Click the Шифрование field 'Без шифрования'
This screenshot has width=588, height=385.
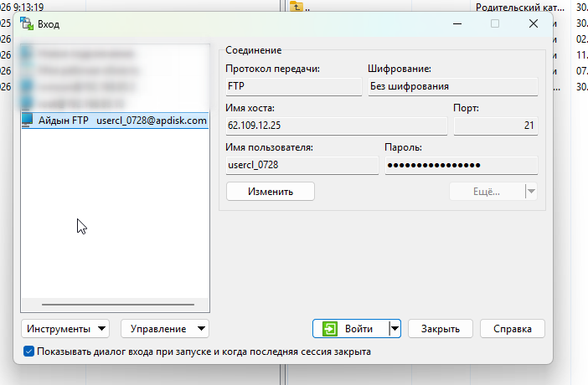(x=453, y=86)
